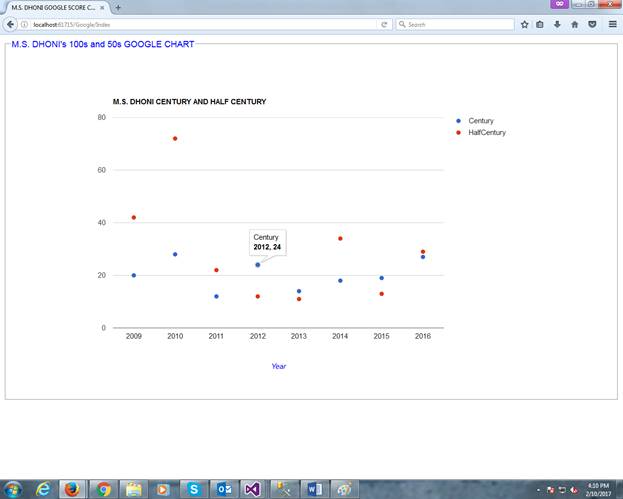623x499 pixels.
Task: Select the 2012 HalfCentury red point
Action: pos(257,296)
